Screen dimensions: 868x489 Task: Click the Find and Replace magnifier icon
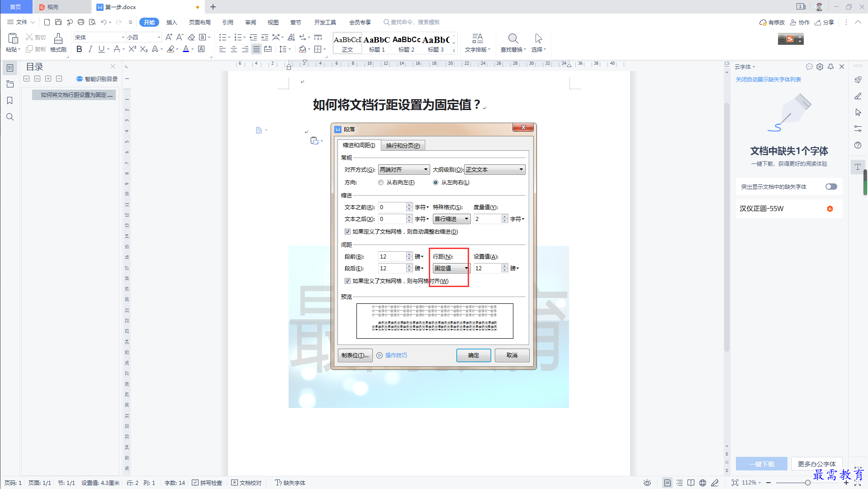click(513, 38)
